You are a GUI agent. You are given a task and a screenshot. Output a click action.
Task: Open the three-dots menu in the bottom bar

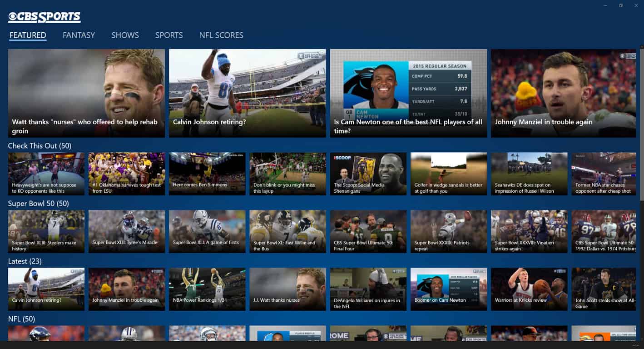636,345
